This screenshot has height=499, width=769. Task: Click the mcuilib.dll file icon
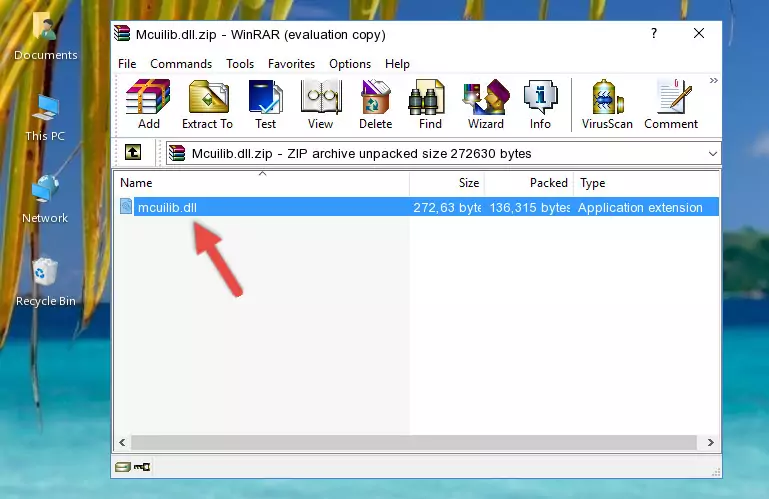pyautogui.click(x=126, y=207)
